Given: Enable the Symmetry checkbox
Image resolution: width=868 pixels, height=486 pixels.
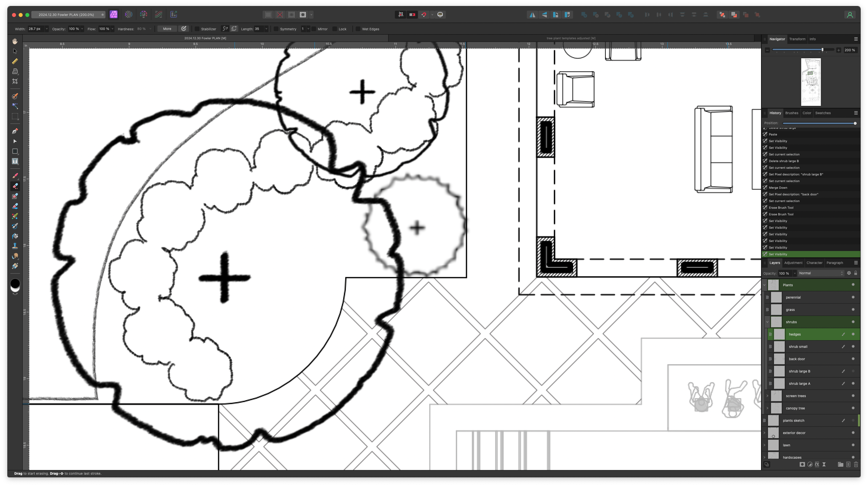Looking at the screenshot, I should (x=276, y=29).
